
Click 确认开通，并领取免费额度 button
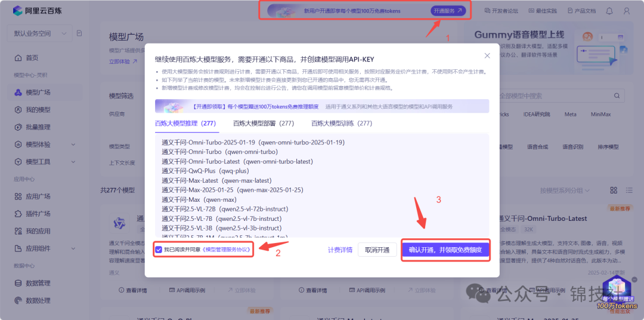445,250
